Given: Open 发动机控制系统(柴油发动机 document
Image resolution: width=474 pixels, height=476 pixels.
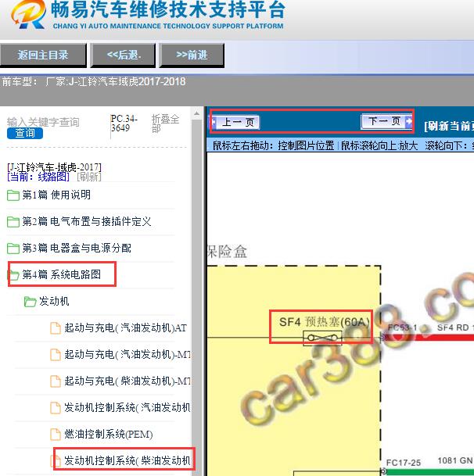Looking at the screenshot, I should 127,460.
